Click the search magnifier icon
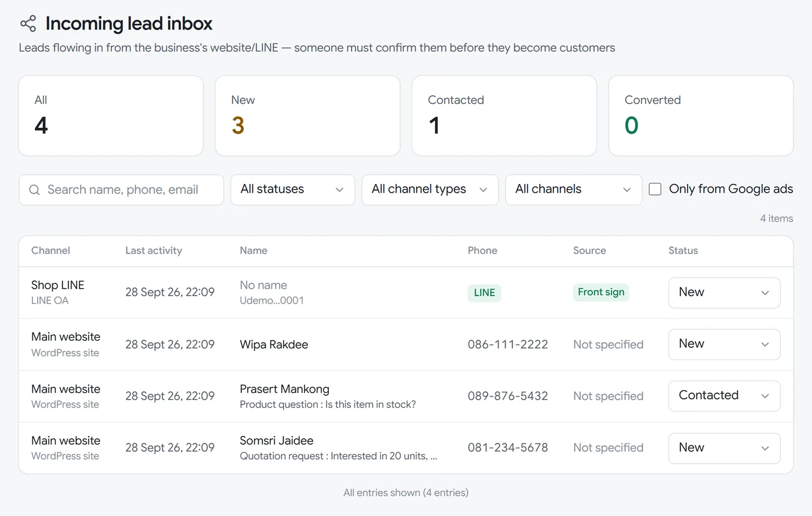812x516 pixels. (34, 190)
